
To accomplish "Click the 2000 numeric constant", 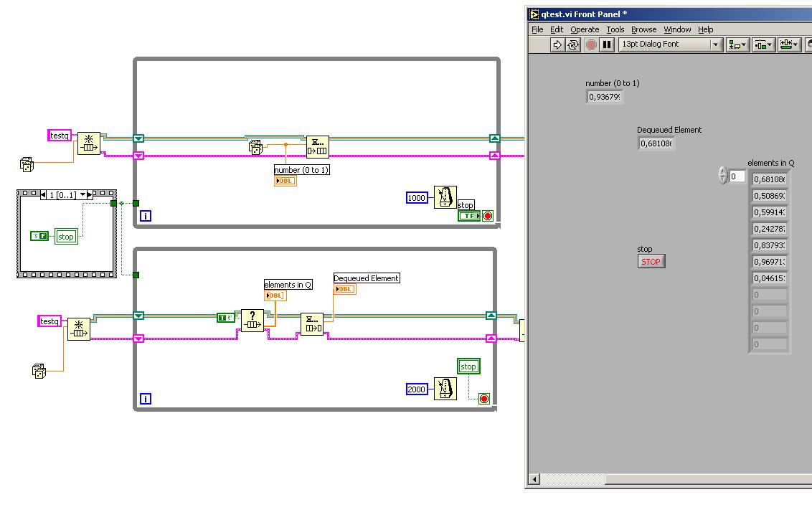I will click(x=417, y=389).
